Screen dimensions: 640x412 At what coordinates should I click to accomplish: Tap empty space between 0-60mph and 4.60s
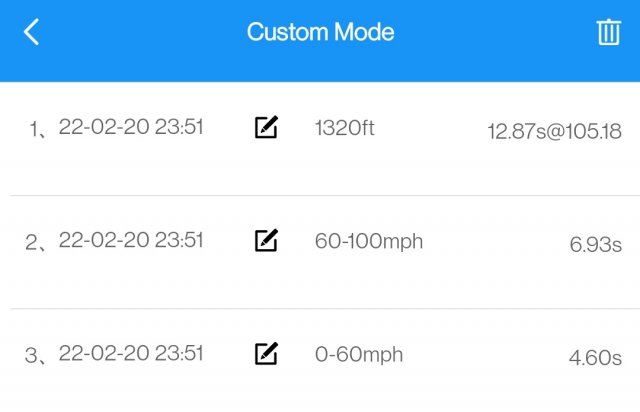pyautogui.click(x=486, y=356)
